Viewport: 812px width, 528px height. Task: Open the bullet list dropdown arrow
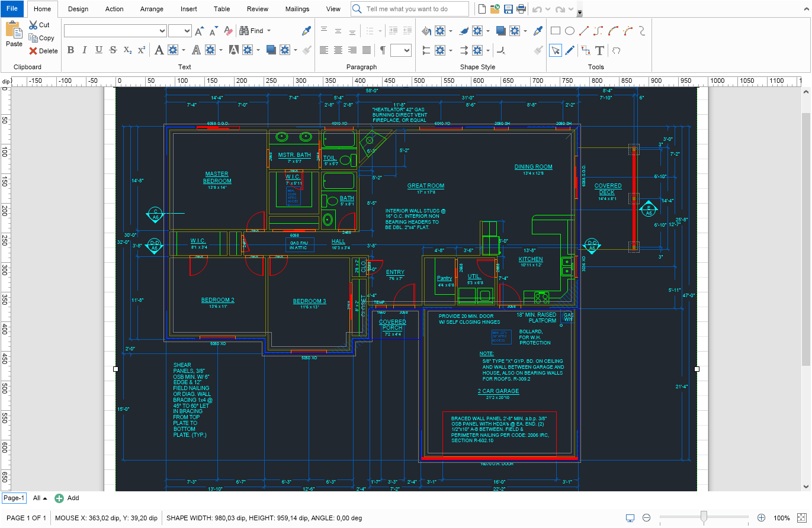click(x=379, y=31)
